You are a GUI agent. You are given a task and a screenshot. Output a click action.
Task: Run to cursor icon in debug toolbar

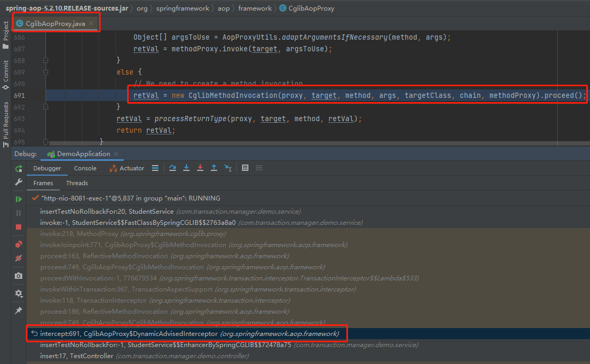(x=228, y=168)
